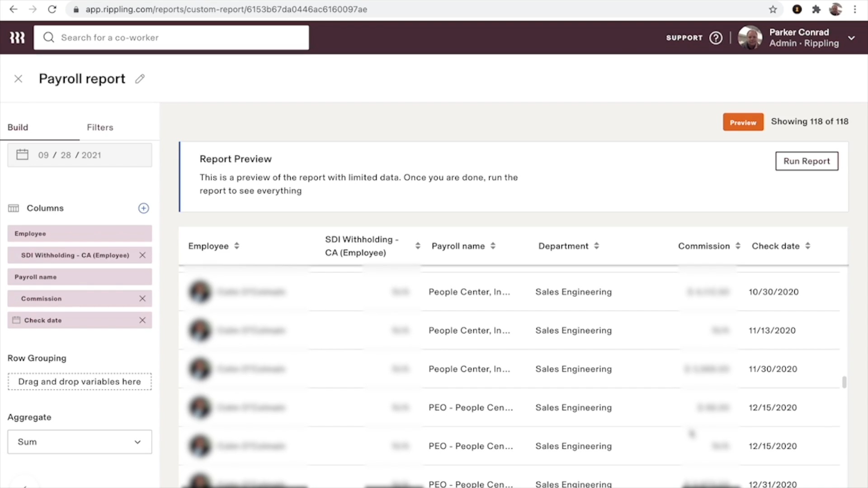Click check date 11/30/2020 cell
The image size is (868, 488).
pos(773,369)
